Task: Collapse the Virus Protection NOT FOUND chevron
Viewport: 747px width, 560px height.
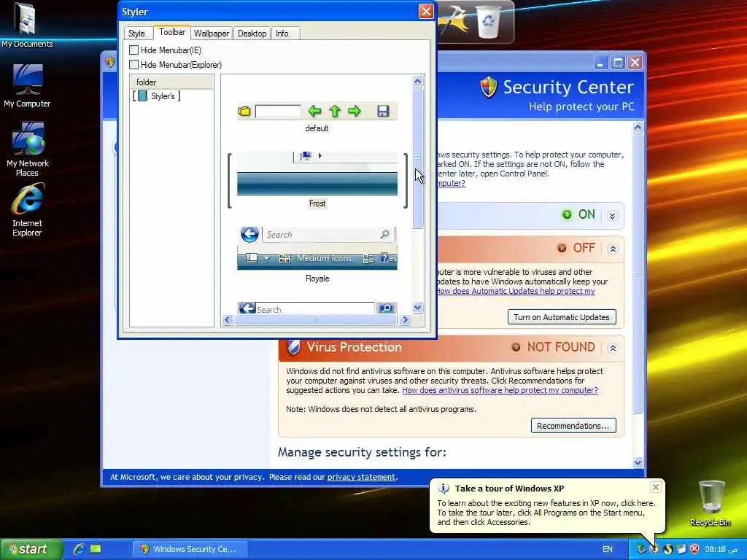Action: pyautogui.click(x=613, y=348)
